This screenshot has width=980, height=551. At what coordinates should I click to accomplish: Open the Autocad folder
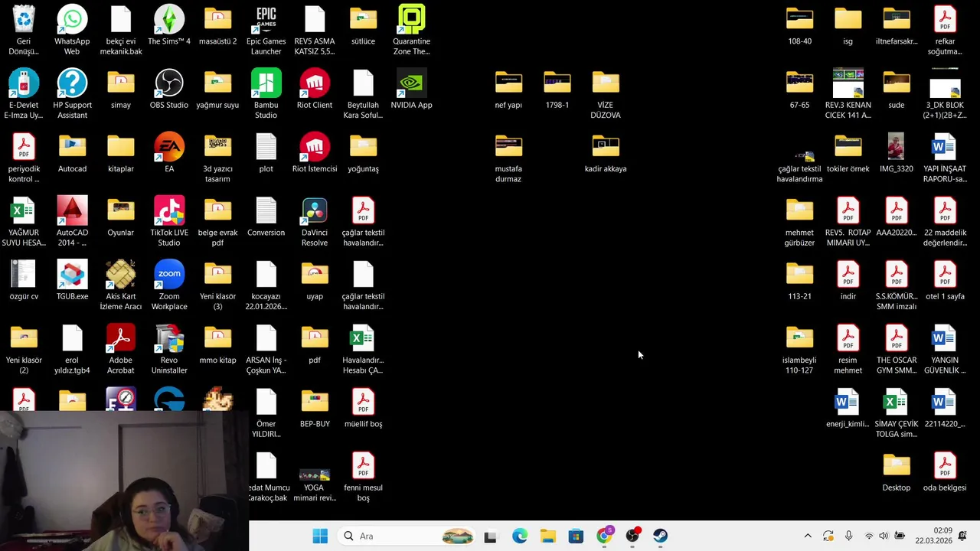pos(72,146)
